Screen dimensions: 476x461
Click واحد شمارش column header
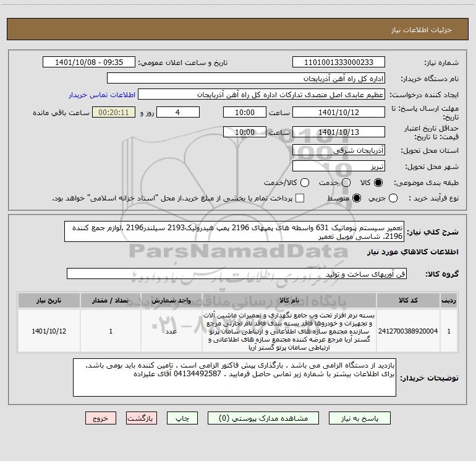[x=171, y=300]
